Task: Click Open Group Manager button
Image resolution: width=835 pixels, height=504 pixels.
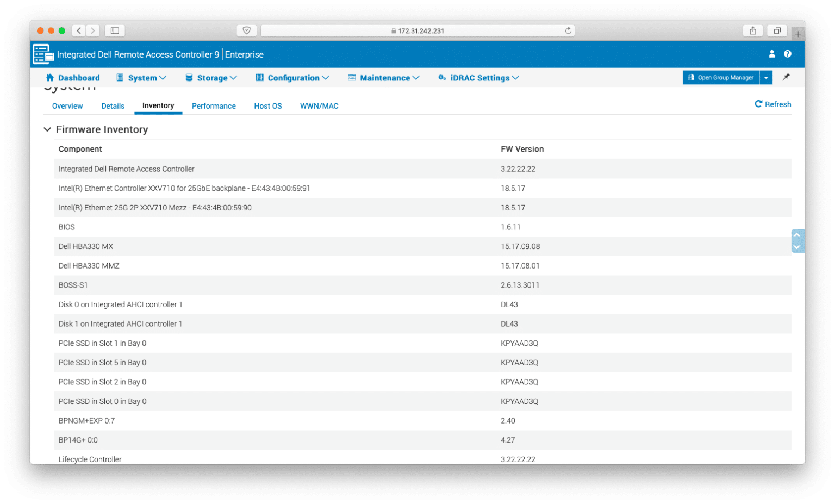Action: click(721, 78)
